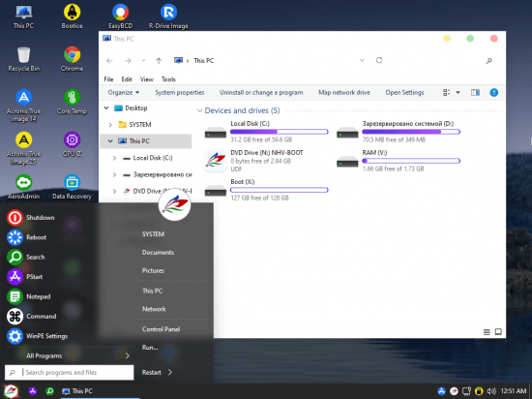Expand Local Disk (C:) tree node
This screenshot has height=399, width=532.
(x=114, y=158)
